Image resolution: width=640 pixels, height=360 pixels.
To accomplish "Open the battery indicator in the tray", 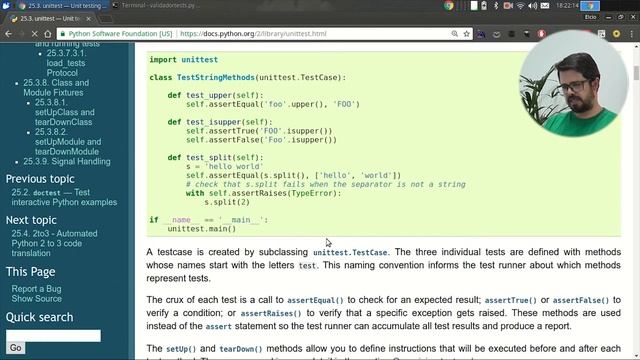I will pos(484,6).
